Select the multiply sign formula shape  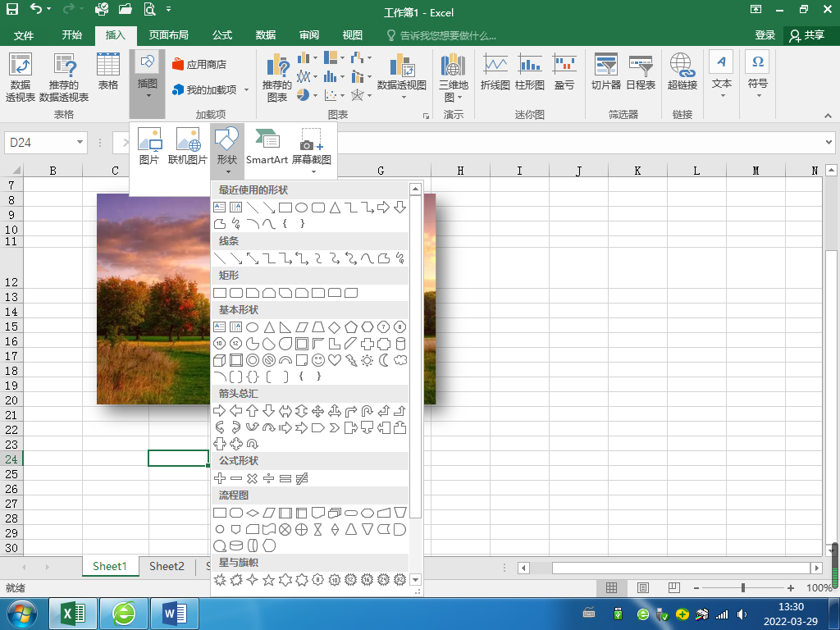coord(253,478)
